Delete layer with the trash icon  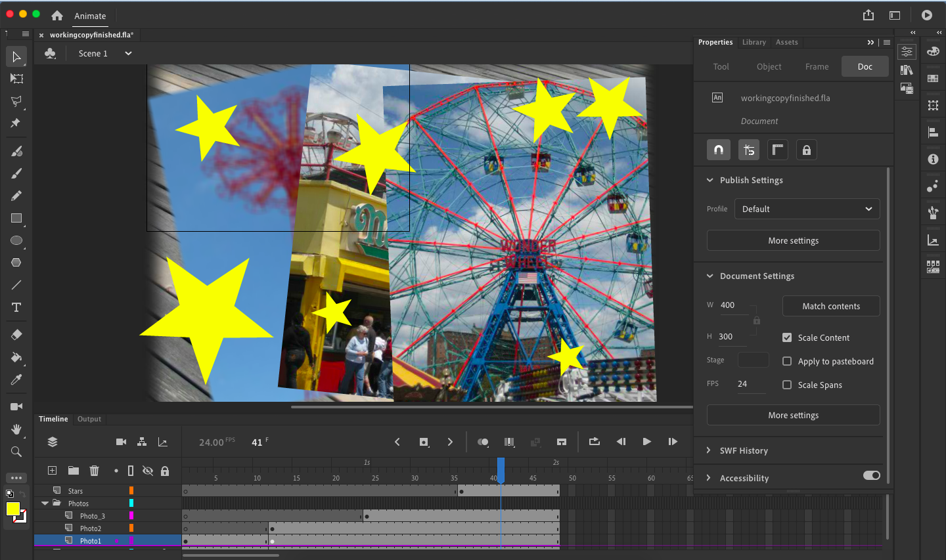[94, 471]
